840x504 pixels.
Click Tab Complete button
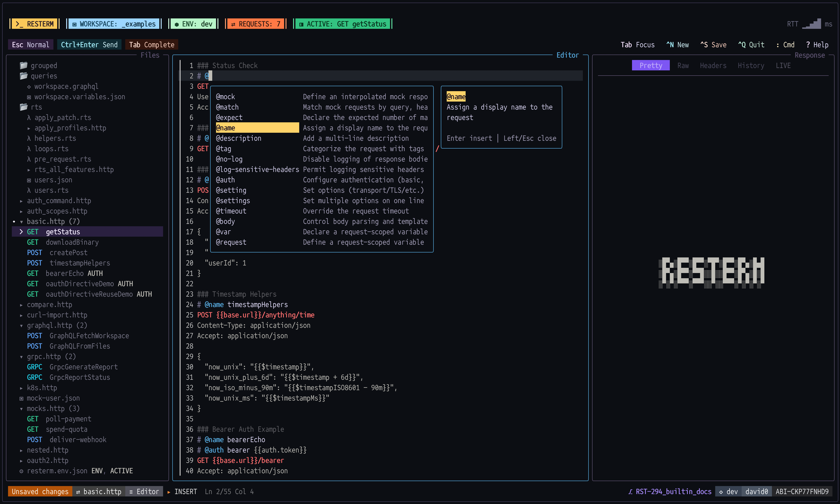coord(152,44)
